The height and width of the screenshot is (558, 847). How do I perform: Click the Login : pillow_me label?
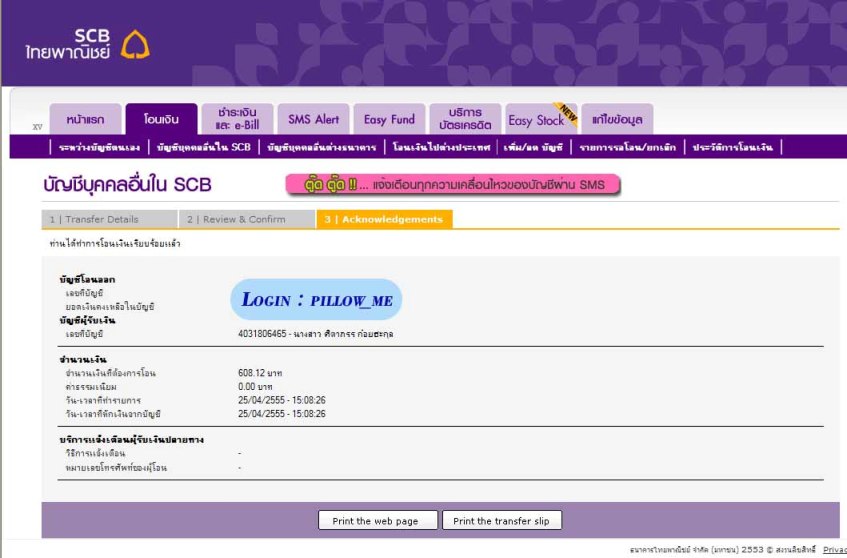(317, 300)
